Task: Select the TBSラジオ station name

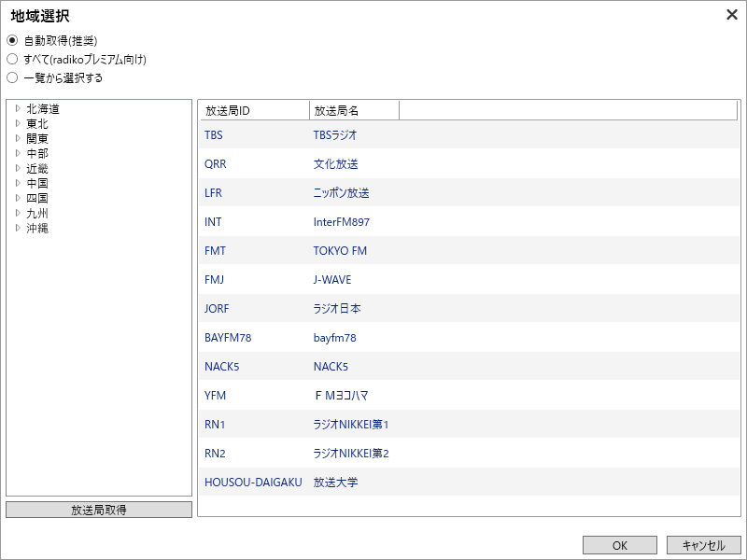Action: pyautogui.click(x=335, y=134)
